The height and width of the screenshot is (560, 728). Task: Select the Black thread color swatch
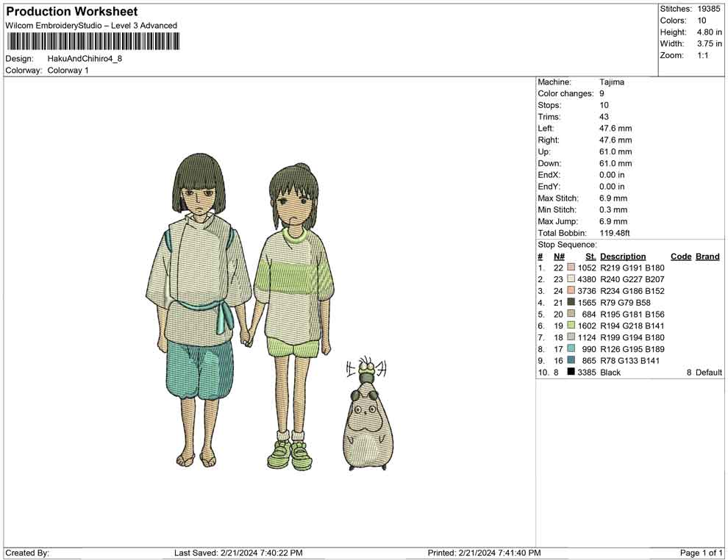click(x=571, y=372)
